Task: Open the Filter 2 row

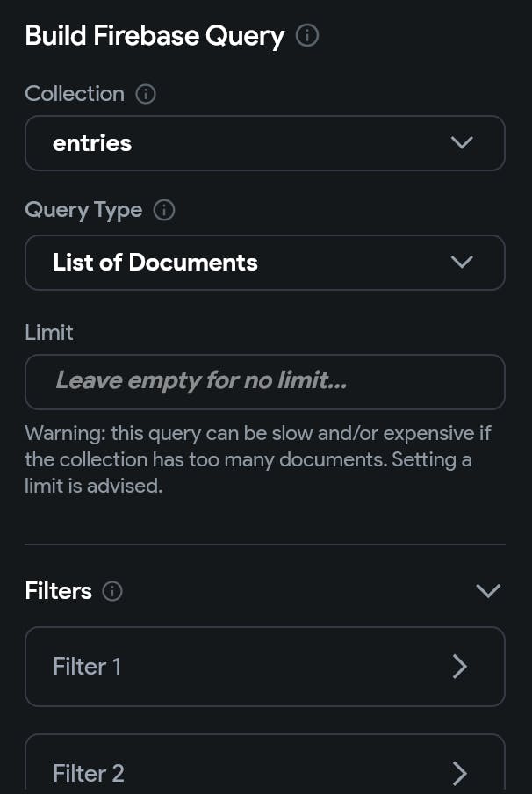Action: 265,764
